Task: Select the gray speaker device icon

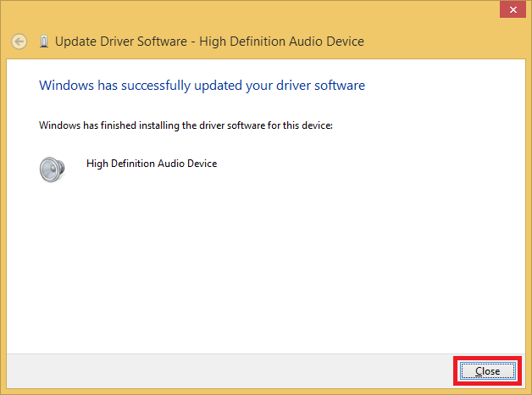Action: pos(52,170)
